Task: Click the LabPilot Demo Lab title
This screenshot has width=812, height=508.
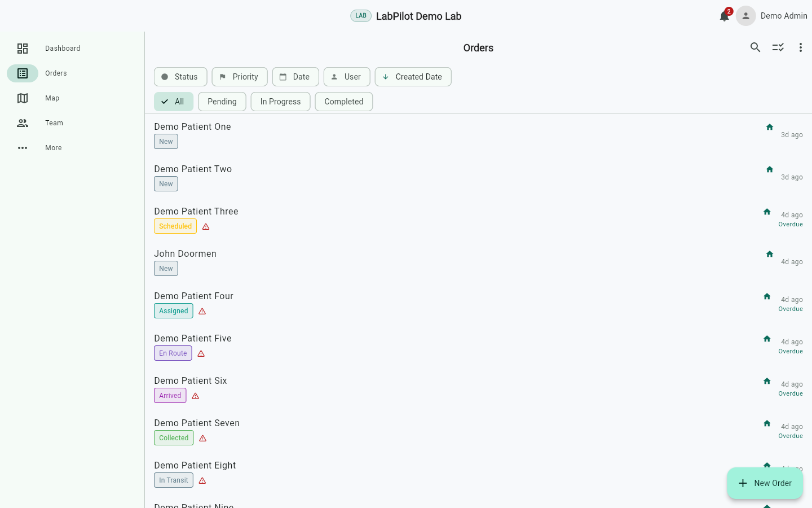Action: tap(419, 16)
